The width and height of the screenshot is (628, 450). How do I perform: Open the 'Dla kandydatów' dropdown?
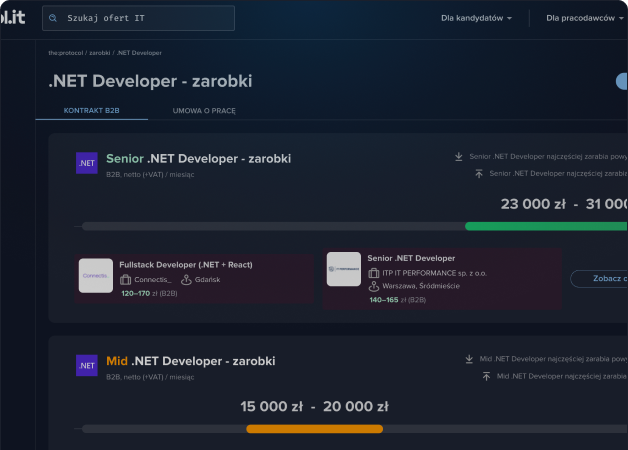point(476,18)
